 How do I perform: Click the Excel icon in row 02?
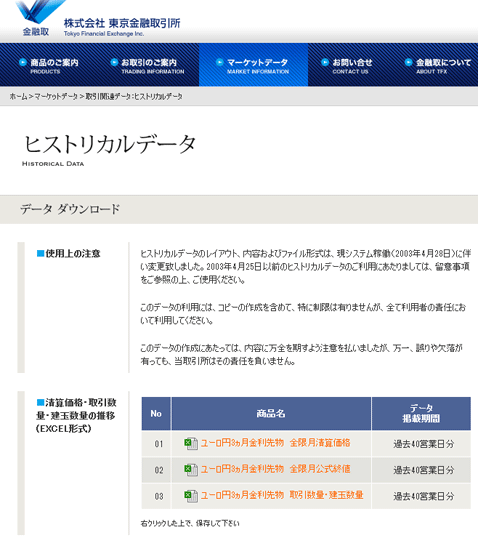(x=191, y=469)
